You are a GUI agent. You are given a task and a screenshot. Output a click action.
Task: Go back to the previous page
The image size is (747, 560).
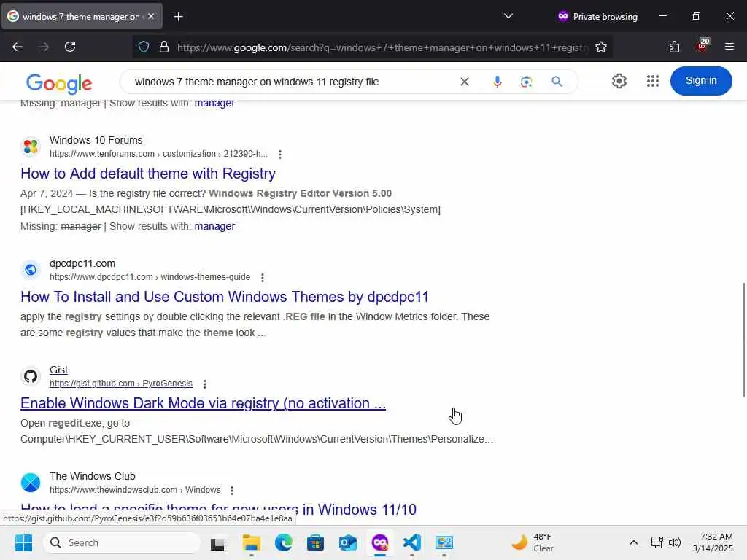pos(18,47)
